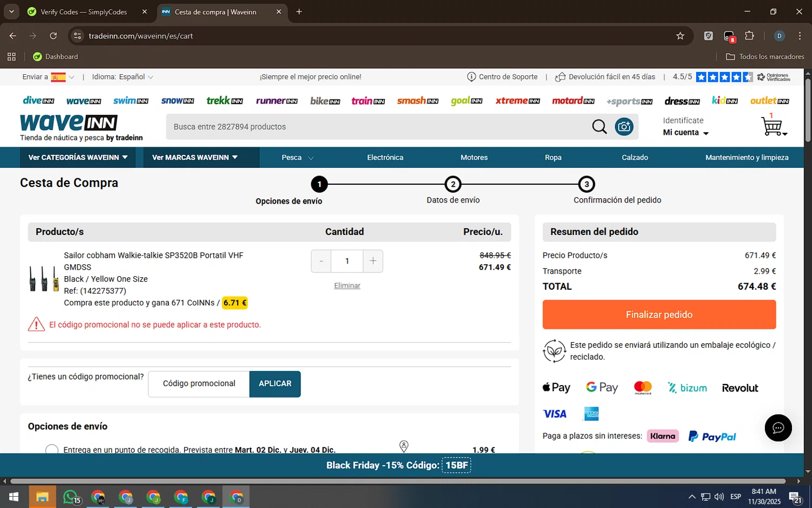Open Centro de Soporte link
The width and height of the screenshot is (812, 508).
tap(503, 77)
